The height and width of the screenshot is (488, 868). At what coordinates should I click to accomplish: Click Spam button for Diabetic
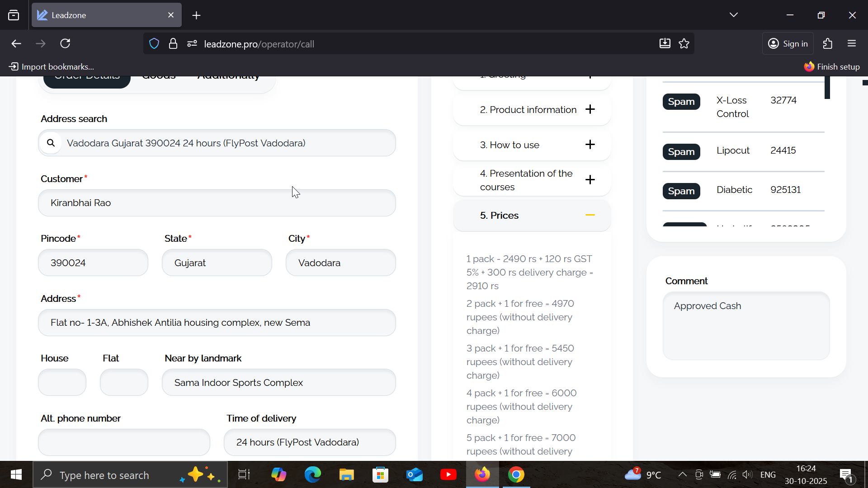(x=681, y=191)
